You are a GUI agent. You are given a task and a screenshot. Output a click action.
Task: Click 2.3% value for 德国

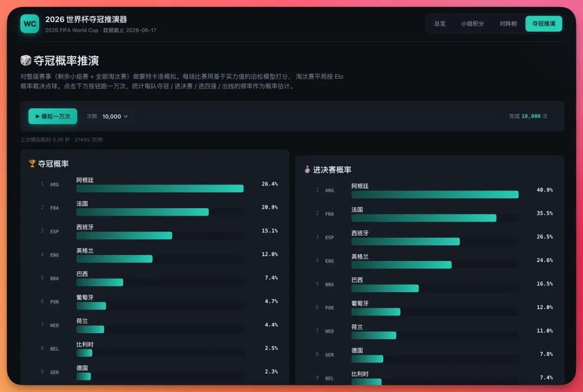point(271,372)
